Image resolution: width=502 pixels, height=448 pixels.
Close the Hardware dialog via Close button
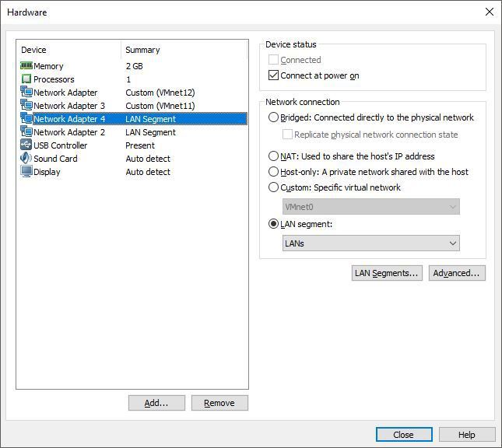[404, 435]
